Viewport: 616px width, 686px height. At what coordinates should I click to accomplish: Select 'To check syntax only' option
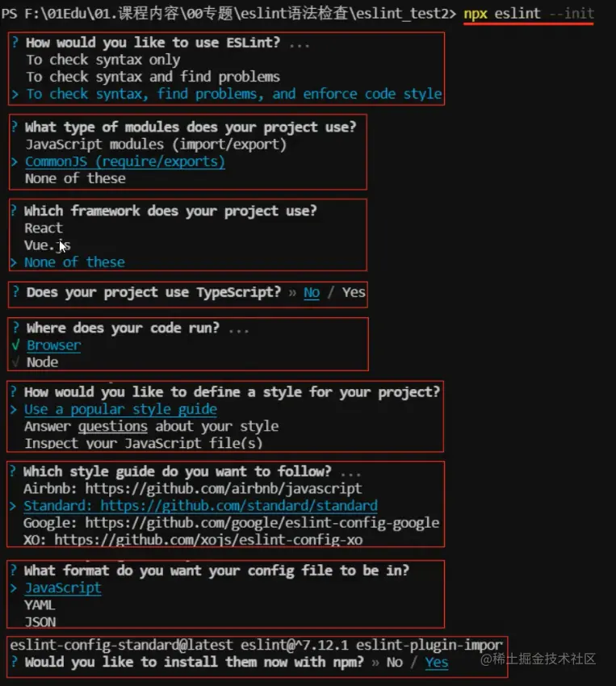point(103,60)
